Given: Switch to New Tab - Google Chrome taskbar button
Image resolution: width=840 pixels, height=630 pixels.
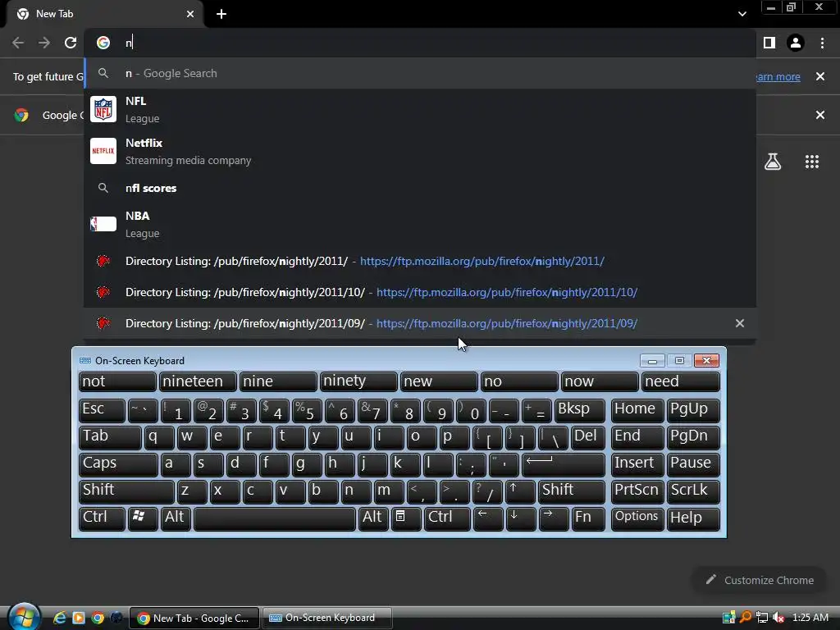Looking at the screenshot, I should 194,618.
